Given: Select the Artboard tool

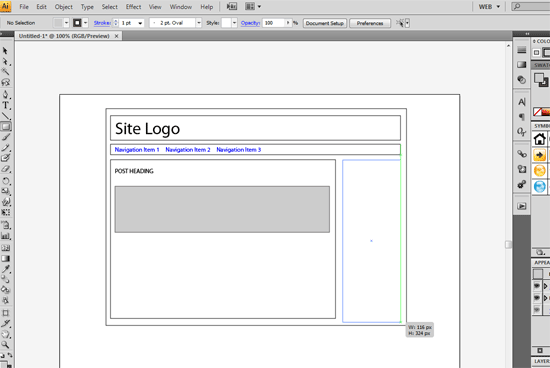Looking at the screenshot, I should pyautogui.click(x=5, y=313).
